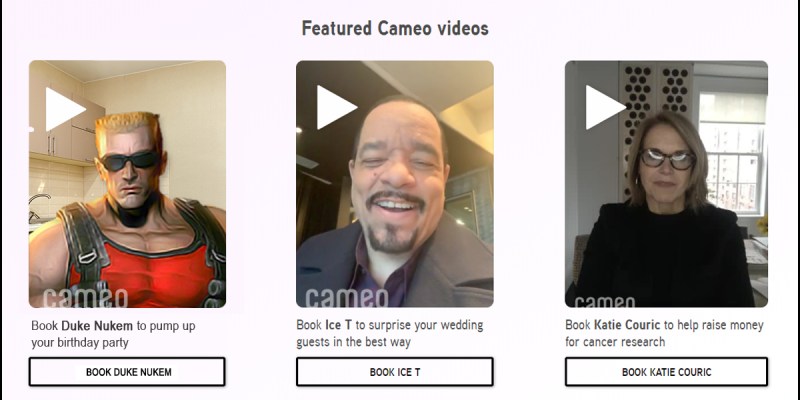Viewport: 800px width, 400px height.
Task: Select the Katie Couric video thumbnail
Action: (666, 184)
